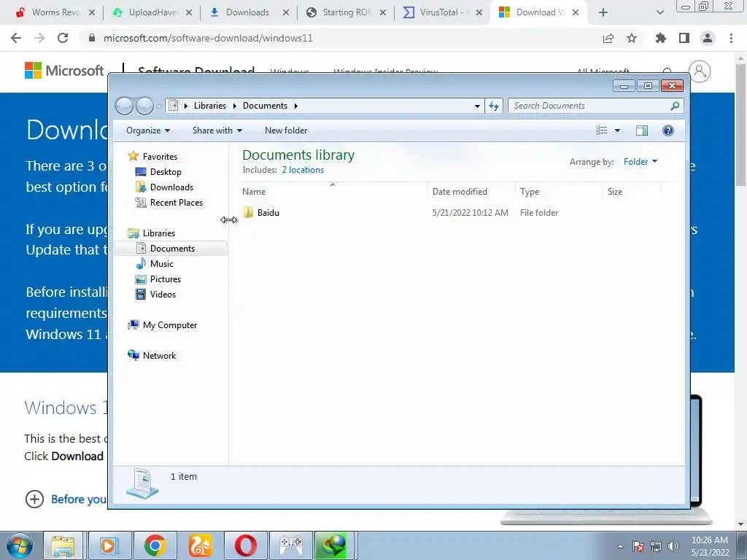Click Libraries in the breadcrumb path
The width and height of the screenshot is (747, 560).
click(209, 106)
